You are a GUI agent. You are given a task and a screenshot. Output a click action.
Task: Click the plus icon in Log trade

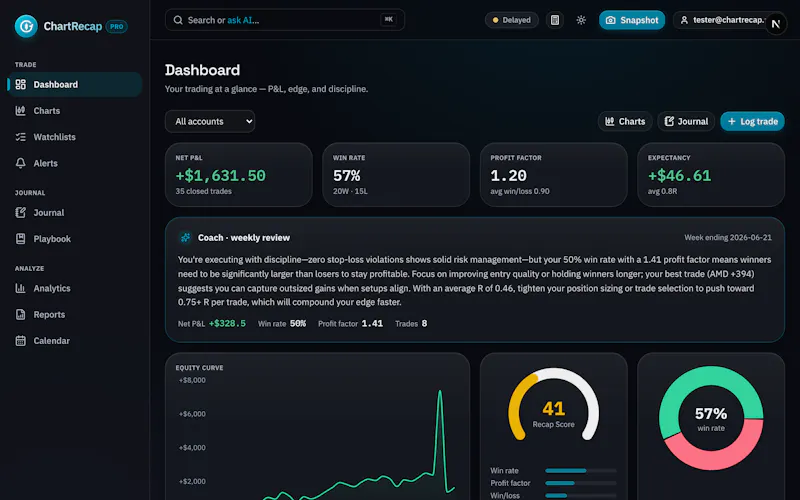[x=732, y=121]
